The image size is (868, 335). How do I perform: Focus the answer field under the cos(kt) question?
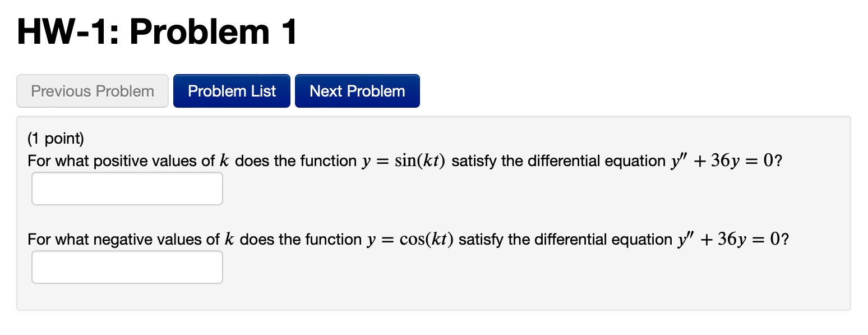pyautogui.click(x=127, y=267)
